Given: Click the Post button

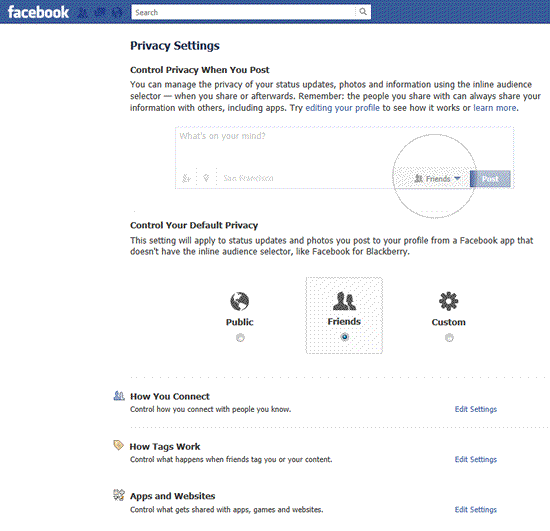Looking at the screenshot, I should pyautogui.click(x=490, y=179).
